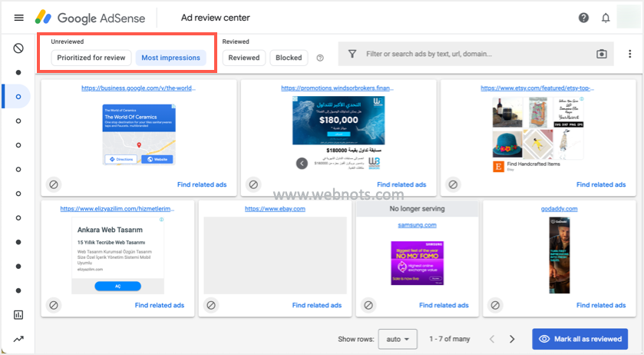
Task: Open the etsy.com featured ad URL
Action: point(537,88)
